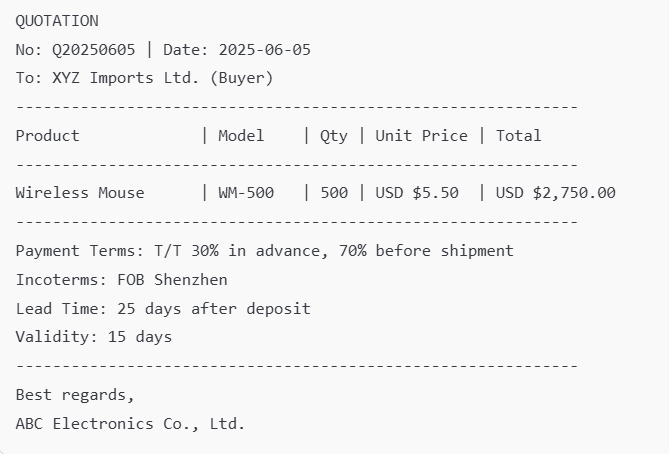The height and width of the screenshot is (454, 669).
Task: Click the buyer name XYZ Imports Ltd.
Action: (x=125, y=78)
